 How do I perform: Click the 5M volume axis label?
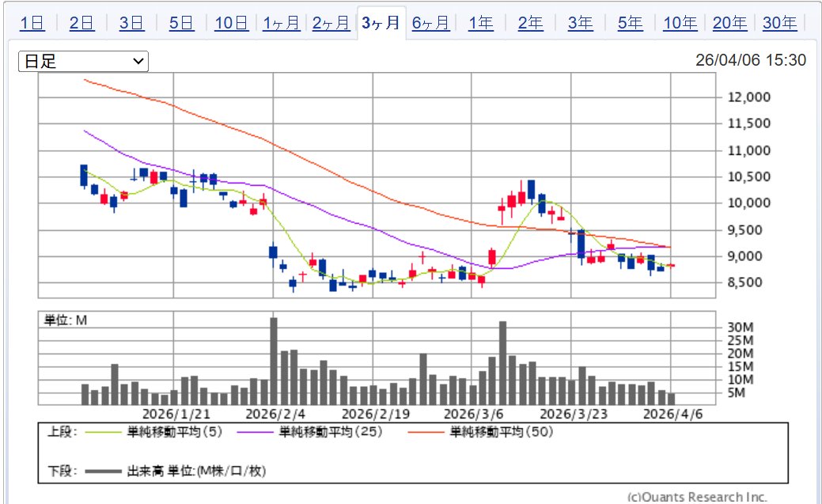pos(736,392)
